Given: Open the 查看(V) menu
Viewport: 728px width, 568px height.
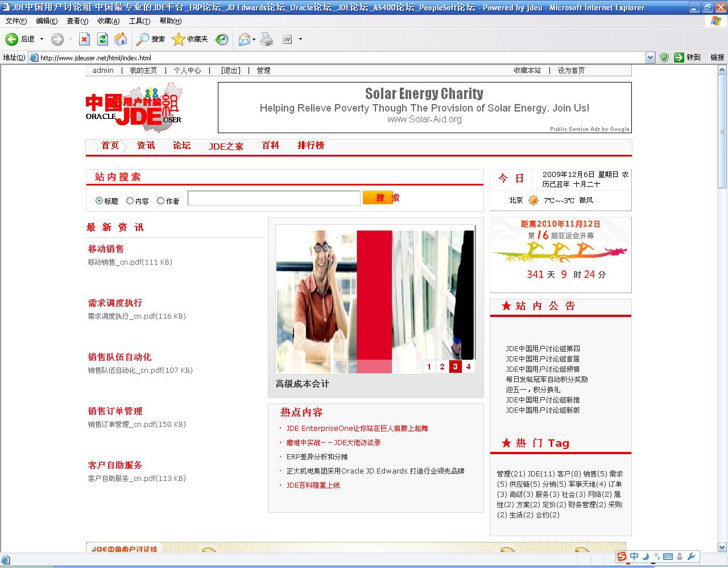Looking at the screenshot, I should [x=77, y=21].
